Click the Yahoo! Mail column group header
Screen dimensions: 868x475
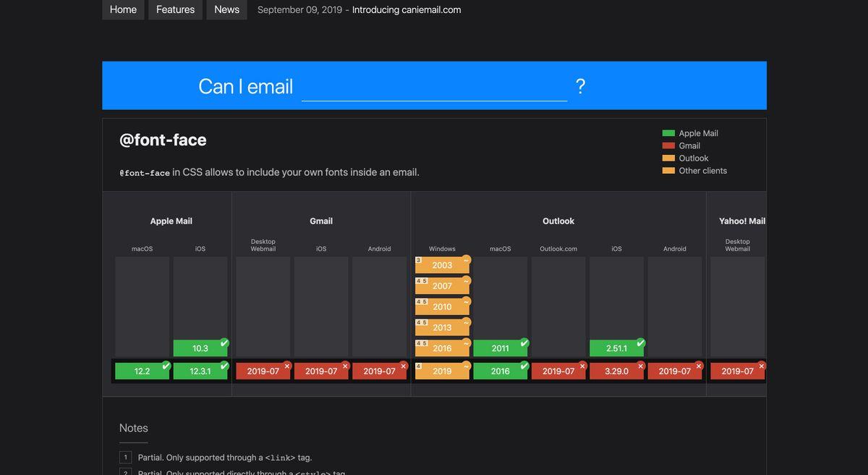(x=742, y=221)
